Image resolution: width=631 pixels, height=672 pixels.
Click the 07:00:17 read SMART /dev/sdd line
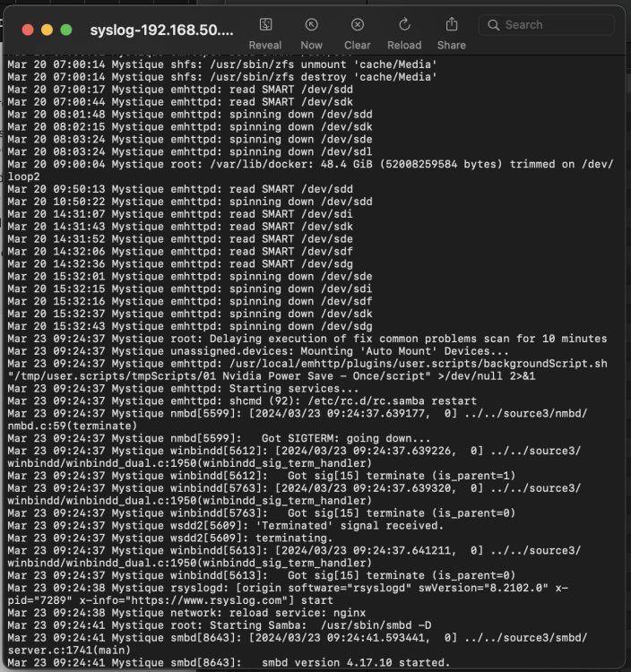(x=180, y=90)
